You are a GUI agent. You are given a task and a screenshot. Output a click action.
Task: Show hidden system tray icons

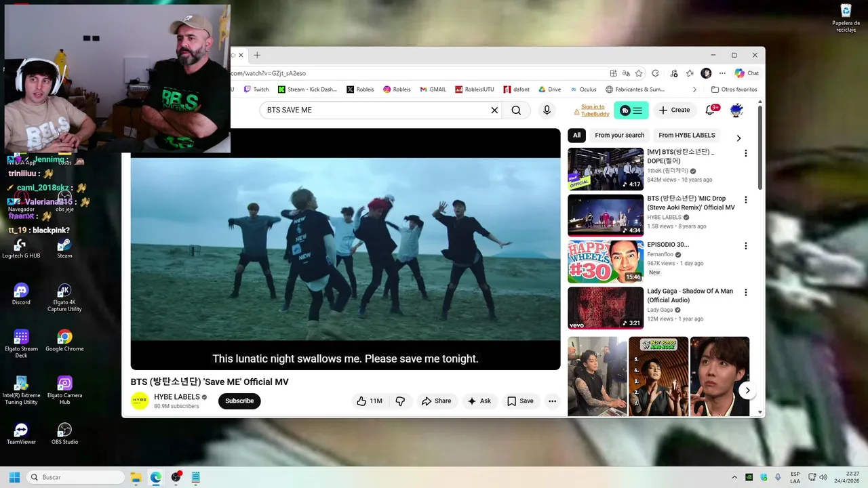(734, 477)
